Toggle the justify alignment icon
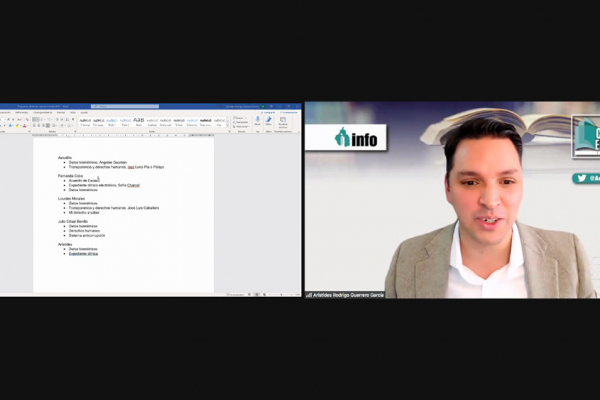Viewport: 600px width, 400px height. [x=48, y=126]
